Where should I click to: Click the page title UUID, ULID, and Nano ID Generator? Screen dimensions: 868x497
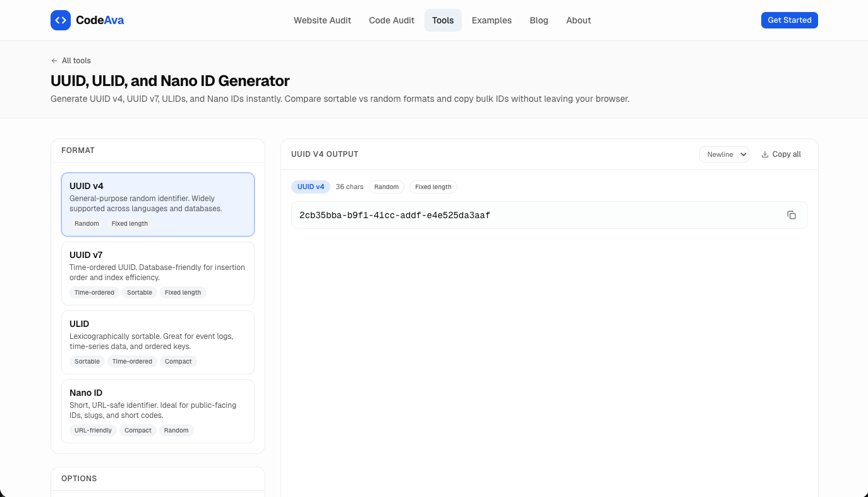tap(170, 81)
